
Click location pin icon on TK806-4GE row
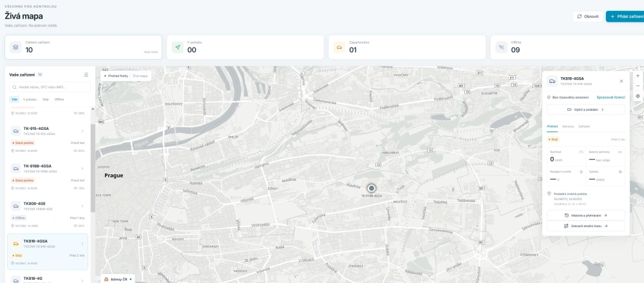tap(12, 226)
